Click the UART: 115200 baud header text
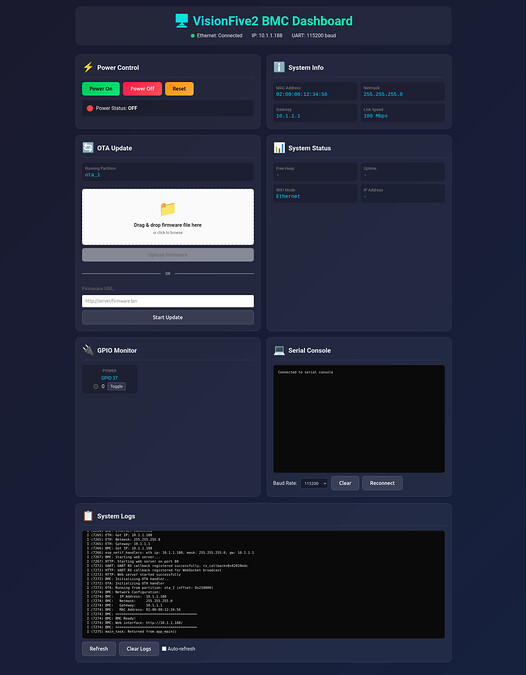This screenshot has width=526, height=675. click(x=314, y=36)
